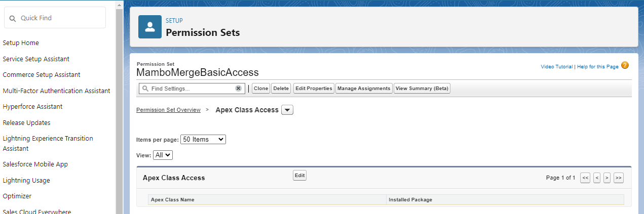Screen dimensions: 644x214
Task: Open the Items per page dropdown
Action: pyautogui.click(x=203, y=139)
